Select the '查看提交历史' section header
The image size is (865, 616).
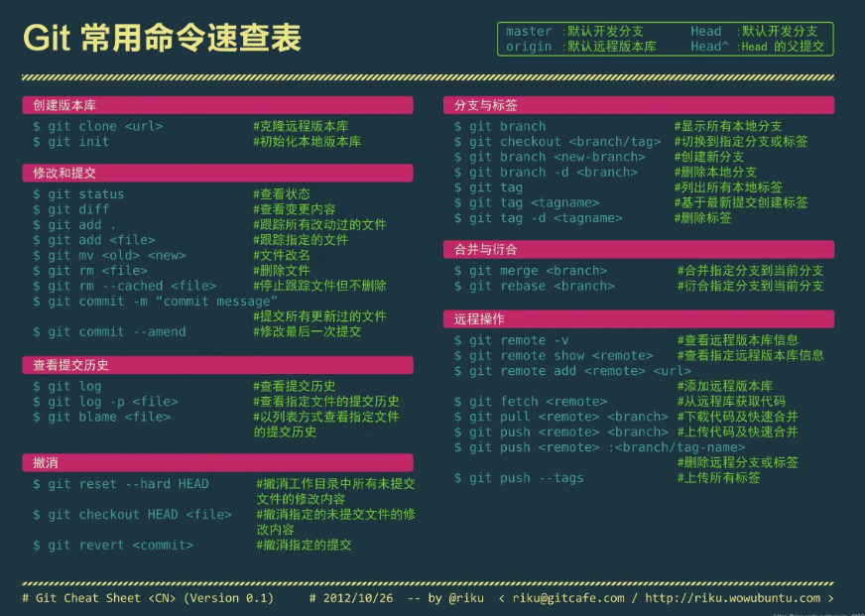coord(217,365)
